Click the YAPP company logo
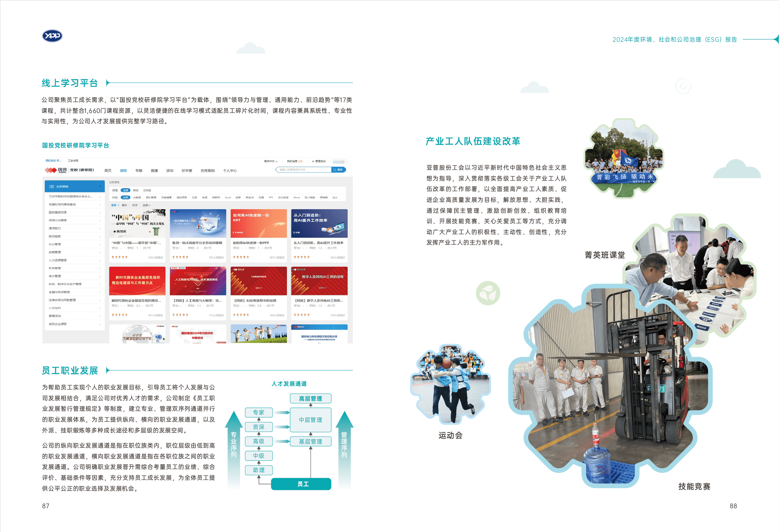The height and width of the screenshot is (532, 779). point(52,36)
